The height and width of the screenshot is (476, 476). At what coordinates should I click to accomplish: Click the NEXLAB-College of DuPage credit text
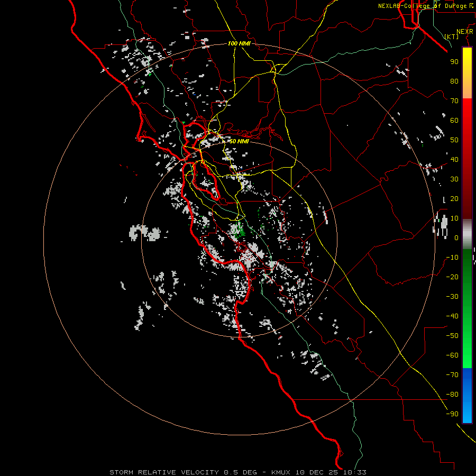click(427, 6)
